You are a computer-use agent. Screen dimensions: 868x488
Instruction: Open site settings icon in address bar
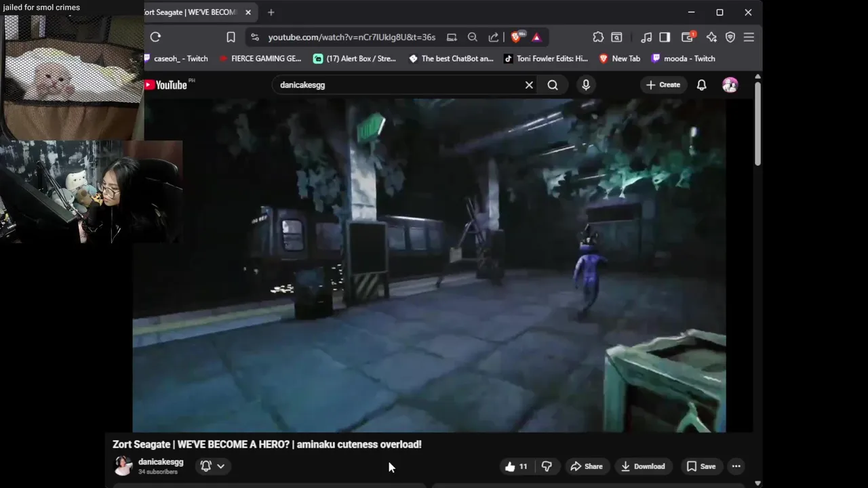click(254, 37)
